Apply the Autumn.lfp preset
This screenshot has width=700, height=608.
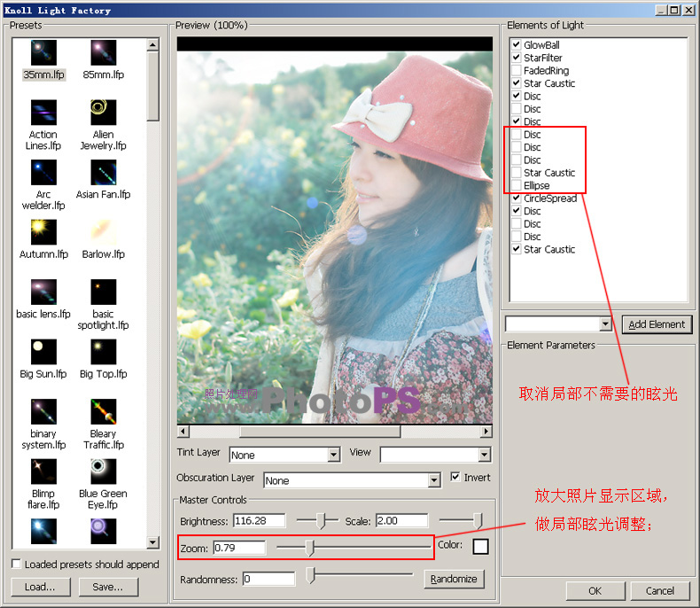(x=43, y=232)
